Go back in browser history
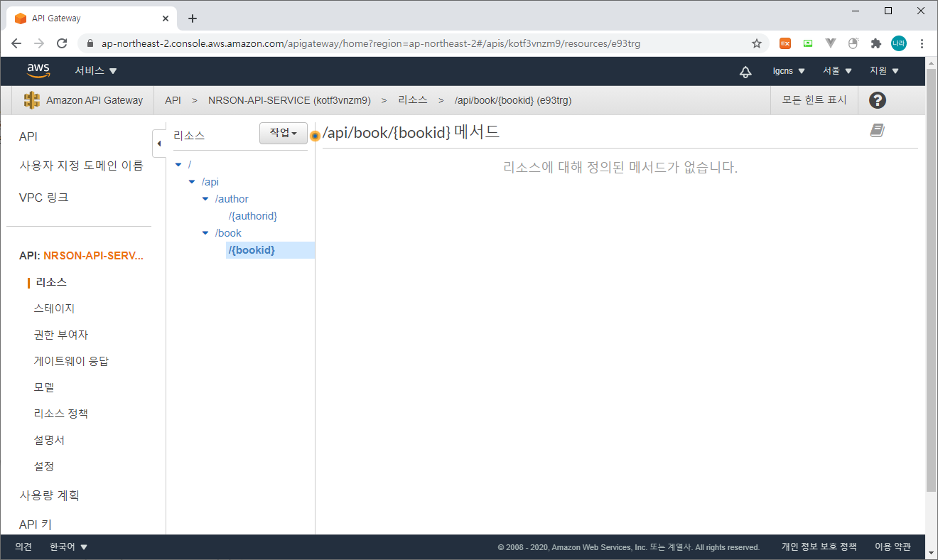The height and width of the screenshot is (560, 938). tap(16, 43)
